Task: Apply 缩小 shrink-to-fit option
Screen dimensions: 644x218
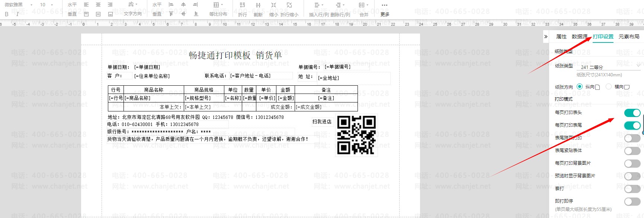Action: 273,9
